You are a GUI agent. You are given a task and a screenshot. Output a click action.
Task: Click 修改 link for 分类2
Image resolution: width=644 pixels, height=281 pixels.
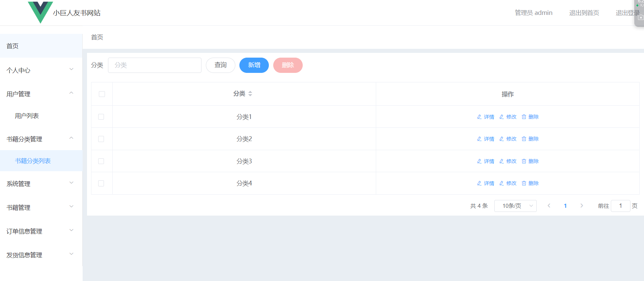(511, 139)
